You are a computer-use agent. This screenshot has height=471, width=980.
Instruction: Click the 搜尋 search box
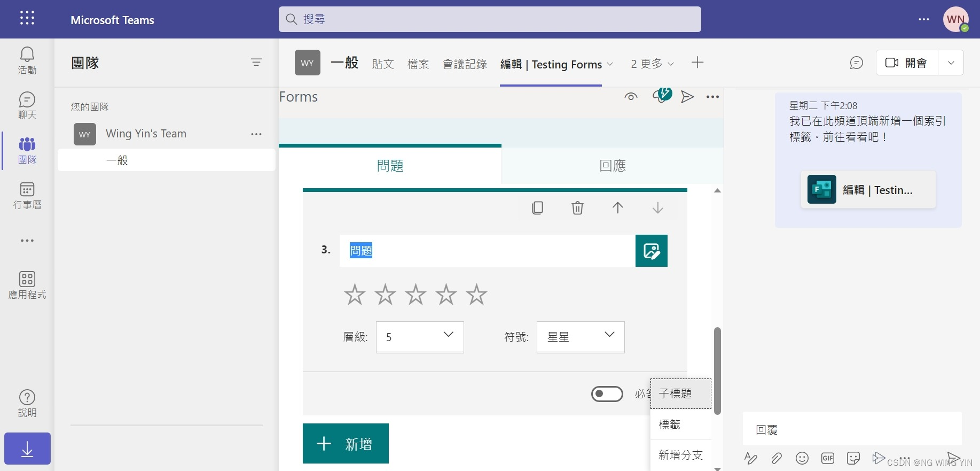click(x=490, y=19)
